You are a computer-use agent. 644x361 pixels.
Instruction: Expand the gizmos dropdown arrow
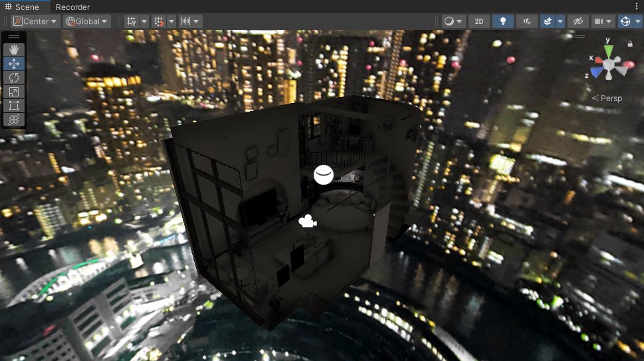pyautogui.click(x=638, y=21)
